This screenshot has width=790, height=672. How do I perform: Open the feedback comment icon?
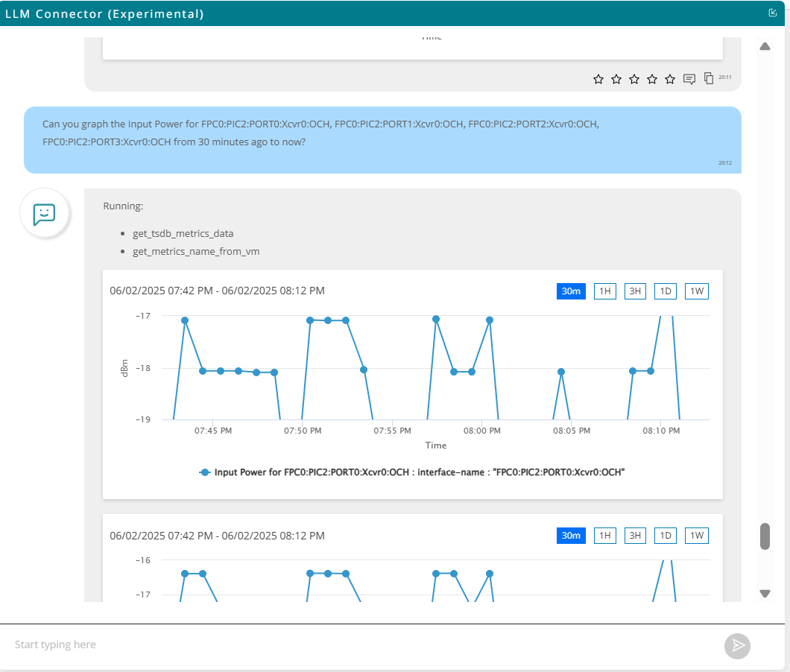coord(689,79)
